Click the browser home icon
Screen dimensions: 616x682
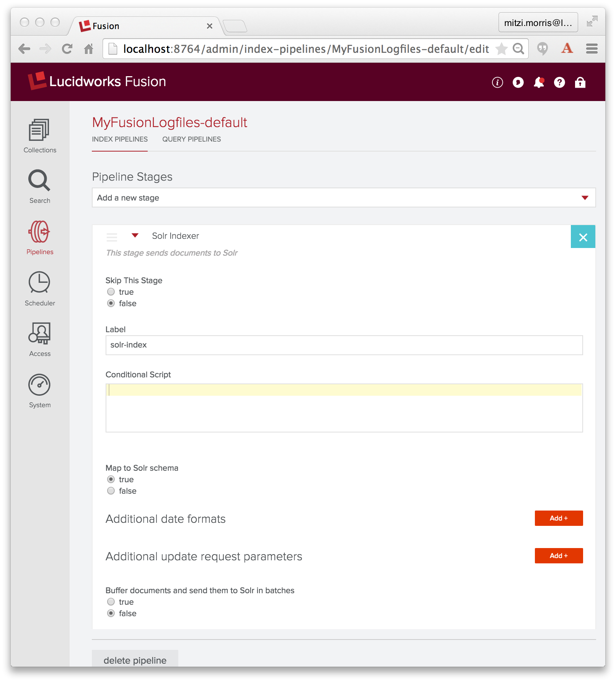(89, 49)
